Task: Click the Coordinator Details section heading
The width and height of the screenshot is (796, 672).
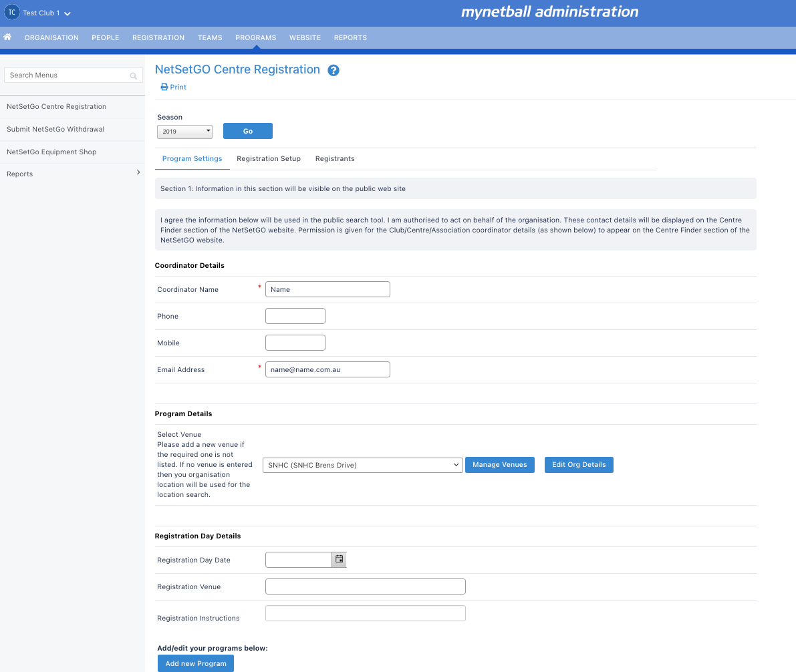Action: (x=189, y=265)
